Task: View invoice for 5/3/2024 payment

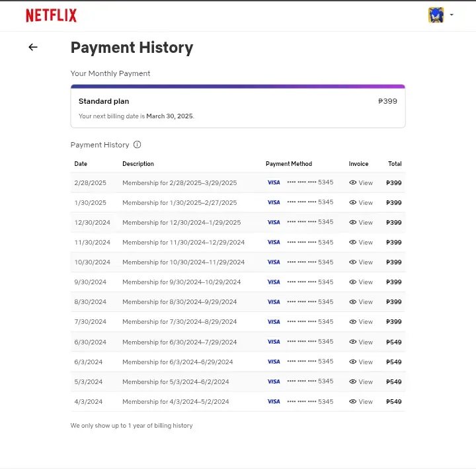Action: pos(361,382)
